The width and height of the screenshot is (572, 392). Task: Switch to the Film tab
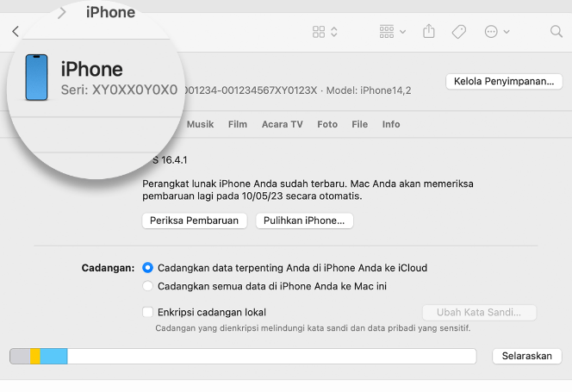tap(238, 124)
